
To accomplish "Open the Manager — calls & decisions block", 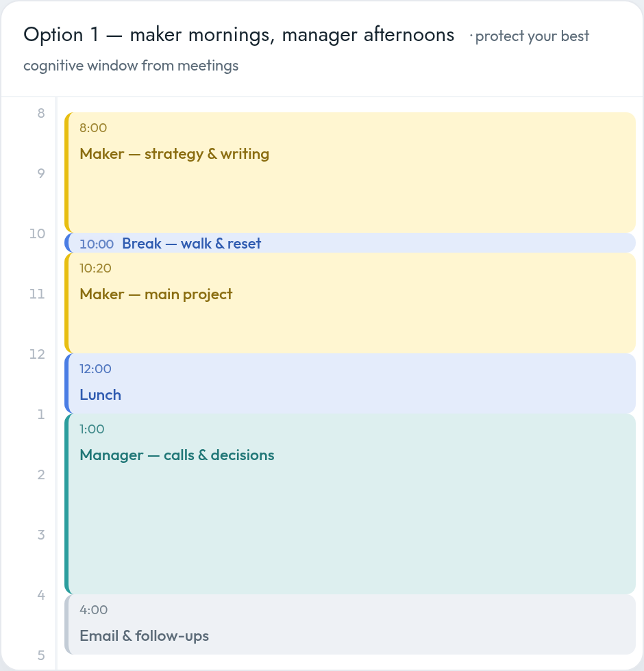I will pos(350,504).
